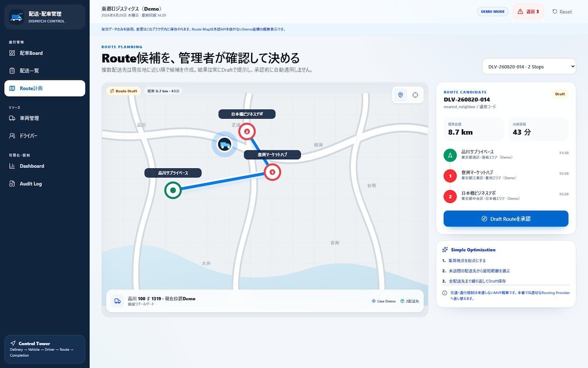Click the Reset circular arrow icon
This screenshot has height=368, width=588.
click(x=555, y=12)
